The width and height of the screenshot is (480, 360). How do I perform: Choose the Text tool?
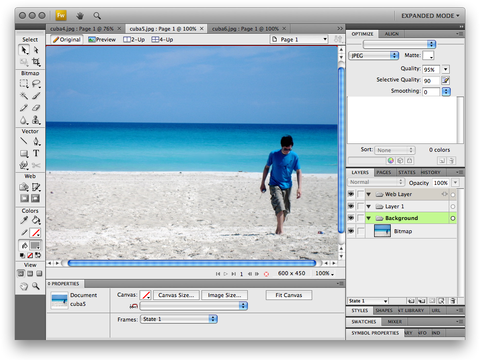point(36,153)
